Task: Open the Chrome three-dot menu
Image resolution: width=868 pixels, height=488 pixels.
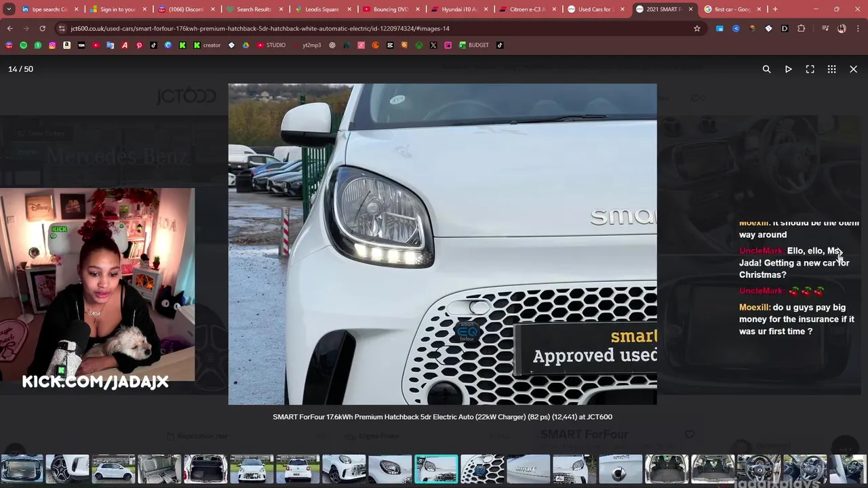Action: click(858, 28)
